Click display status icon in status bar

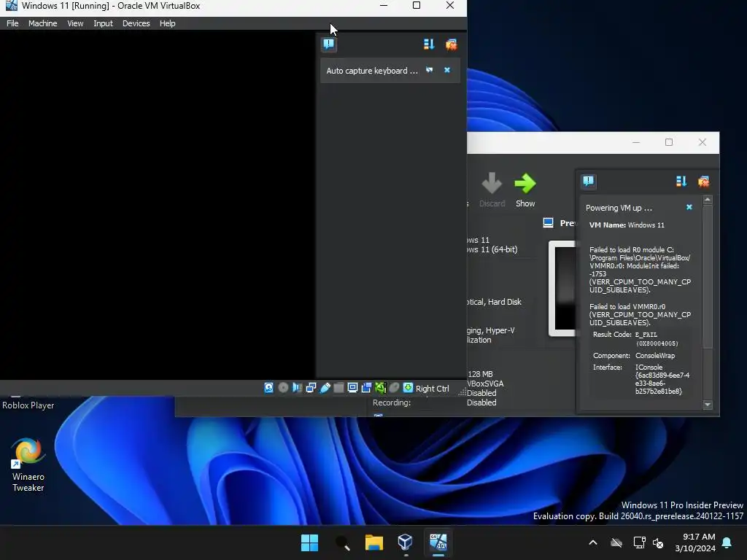pos(352,388)
